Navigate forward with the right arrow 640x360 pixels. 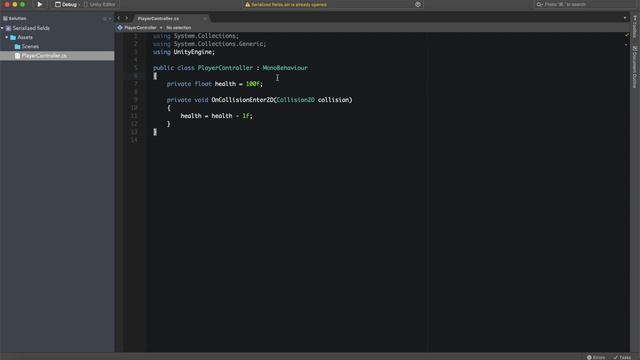(x=127, y=18)
